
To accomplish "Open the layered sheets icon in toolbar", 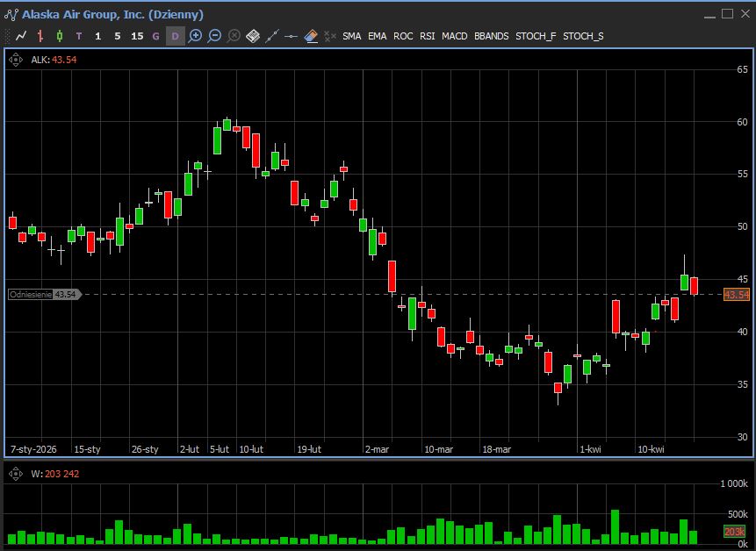I will (x=253, y=36).
